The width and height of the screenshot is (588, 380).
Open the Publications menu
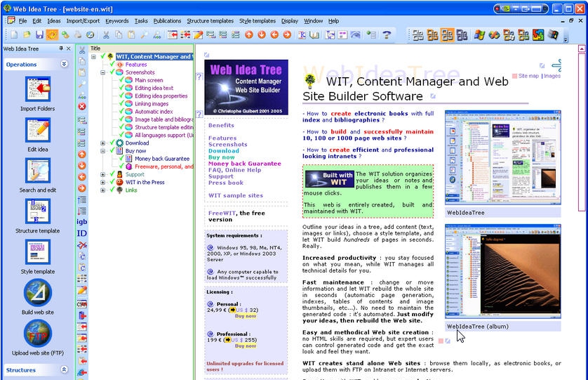167,21
